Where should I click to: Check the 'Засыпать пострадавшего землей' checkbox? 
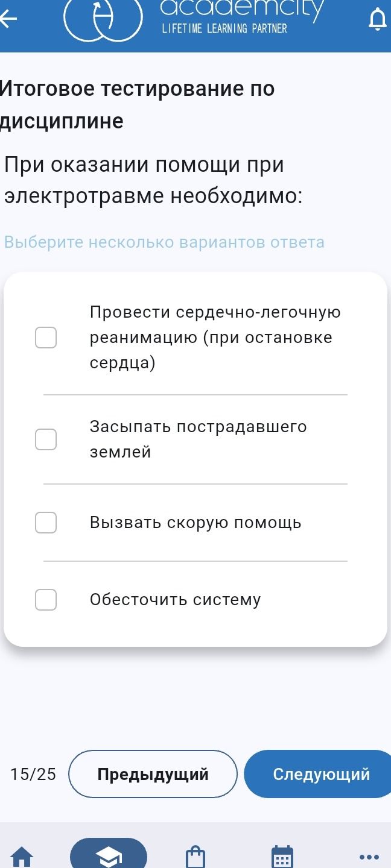point(46,439)
